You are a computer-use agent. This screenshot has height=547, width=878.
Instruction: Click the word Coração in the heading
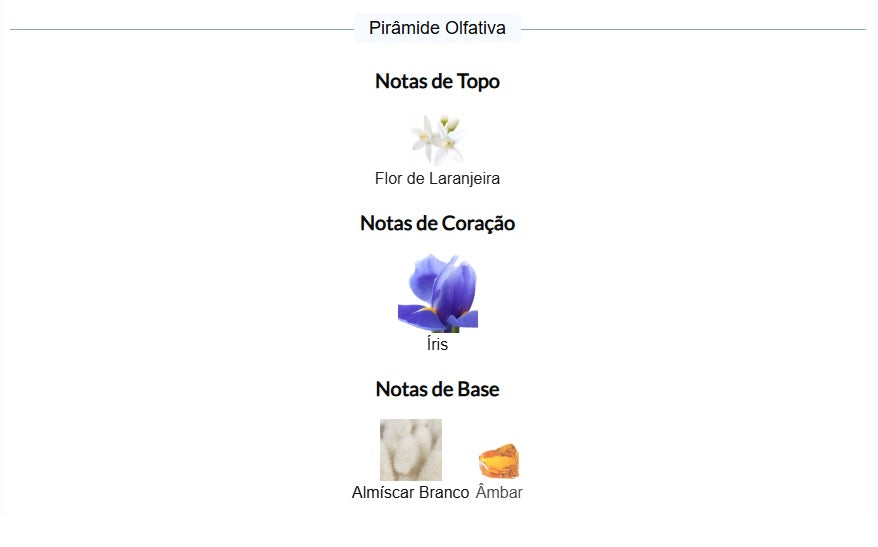coord(478,223)
